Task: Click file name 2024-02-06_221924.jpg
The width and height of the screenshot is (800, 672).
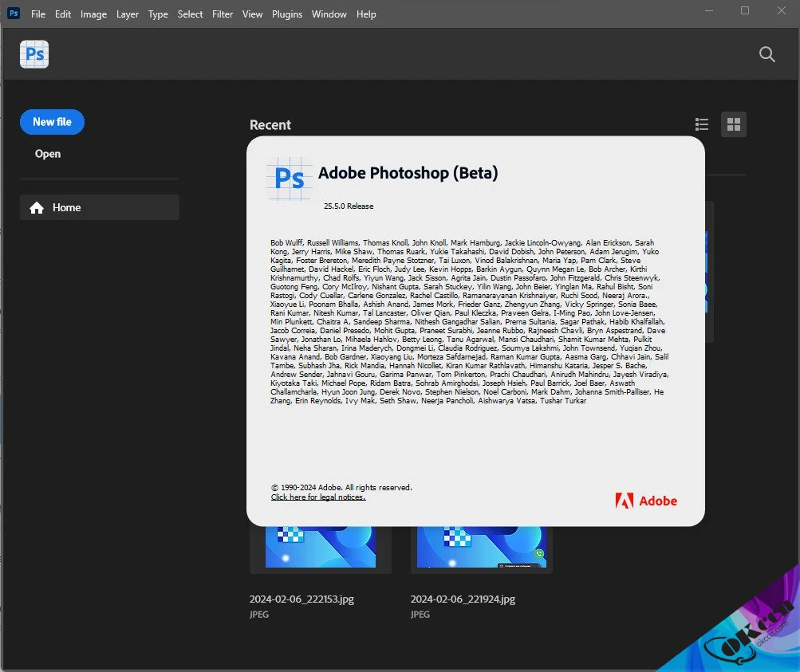Action: (463, 599)
